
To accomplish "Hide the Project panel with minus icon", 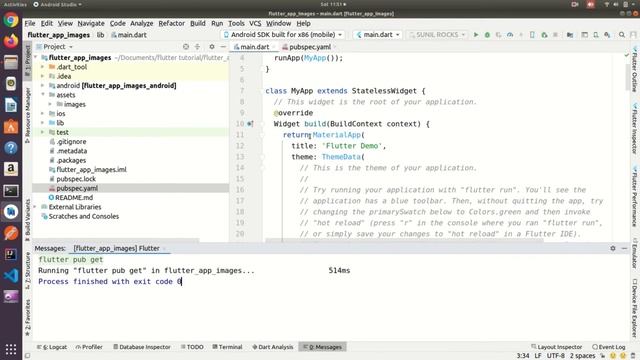I will (x=223, y=47).
